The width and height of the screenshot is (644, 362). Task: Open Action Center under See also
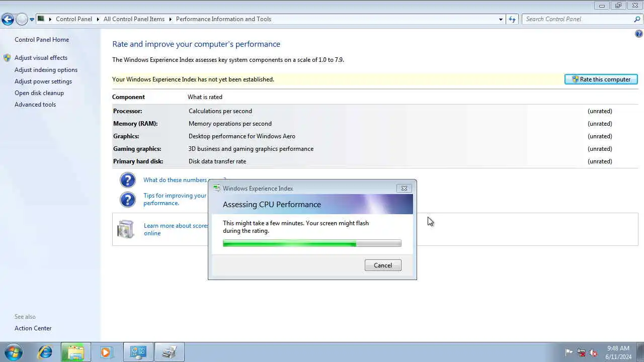(x=33, y=328)
